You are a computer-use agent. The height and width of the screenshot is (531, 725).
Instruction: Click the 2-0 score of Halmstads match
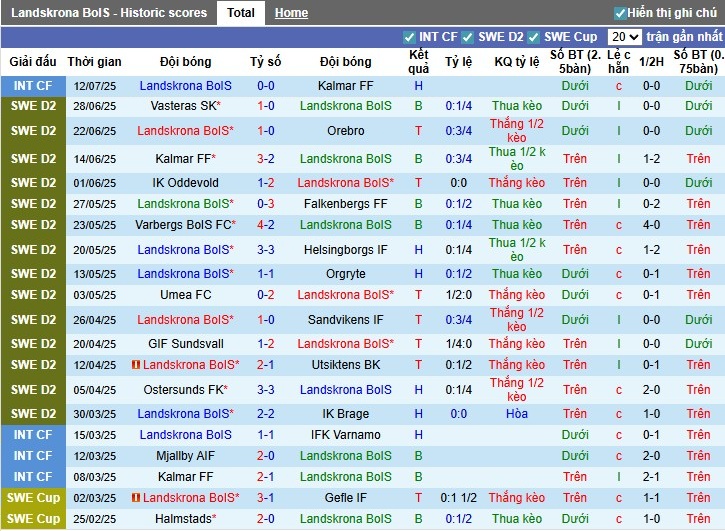[266, 519]
